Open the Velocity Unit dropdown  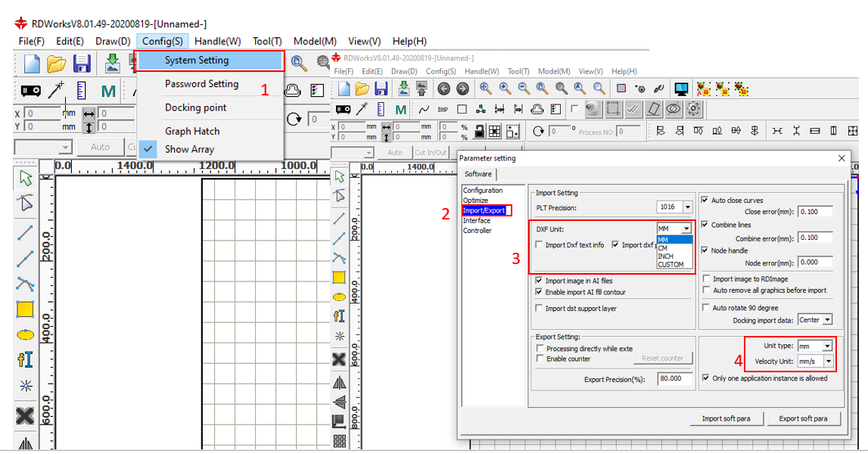point(828,362)
